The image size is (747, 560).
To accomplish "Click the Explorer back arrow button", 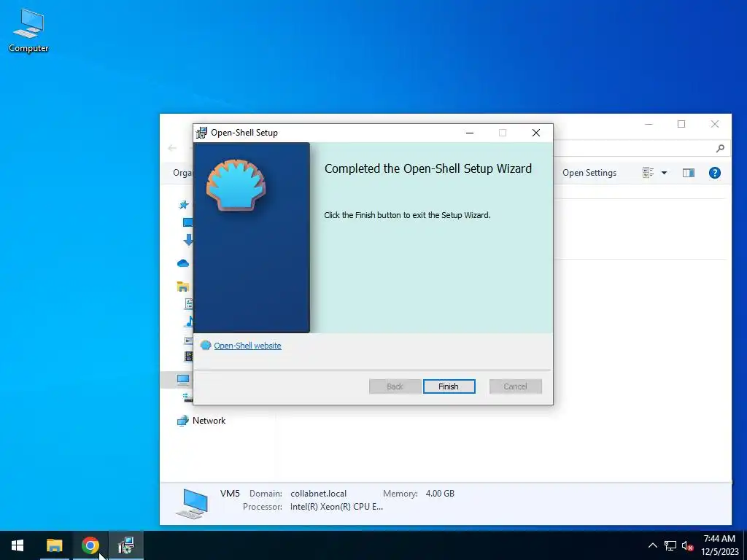I will pos(172,148).
